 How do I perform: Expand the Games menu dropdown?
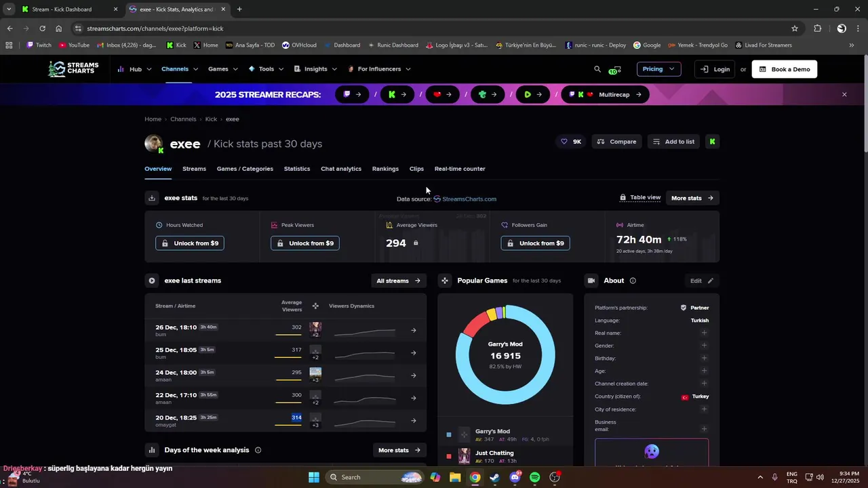pyautogui.click(x=223, y=69)
